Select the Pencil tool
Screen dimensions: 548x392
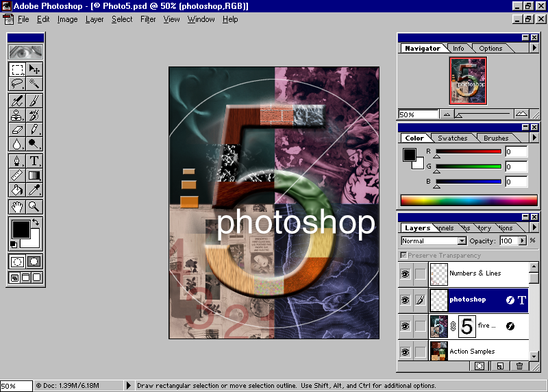34,130
